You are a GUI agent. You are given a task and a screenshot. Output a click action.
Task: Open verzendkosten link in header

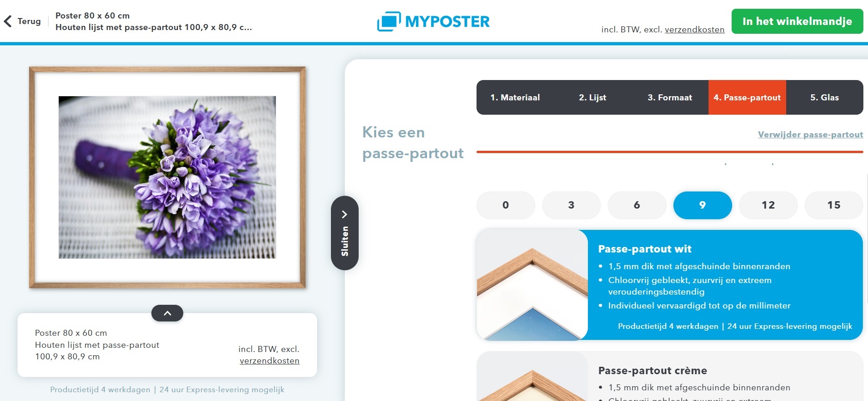pyautogui.click(x=694, y=30)
